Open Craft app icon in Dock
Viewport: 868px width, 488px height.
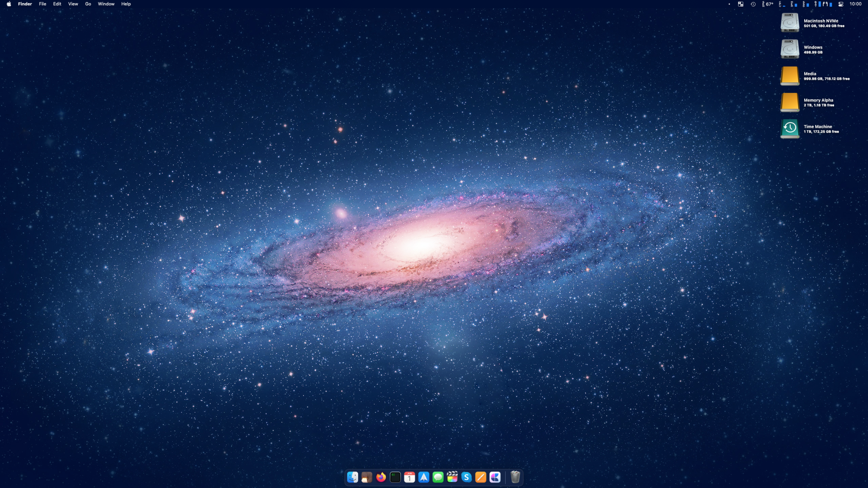pos(495,477)
